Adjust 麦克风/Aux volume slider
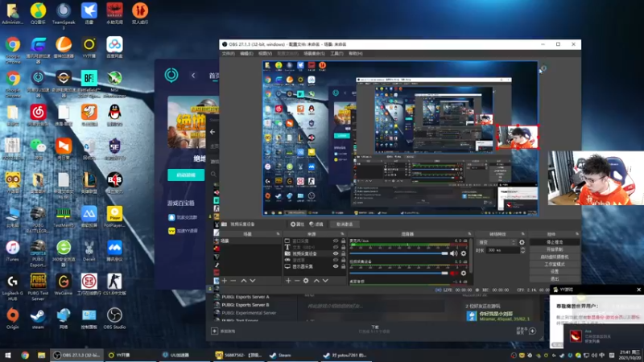The width and height of the screenshot is (644, 362). coord(398,253)
